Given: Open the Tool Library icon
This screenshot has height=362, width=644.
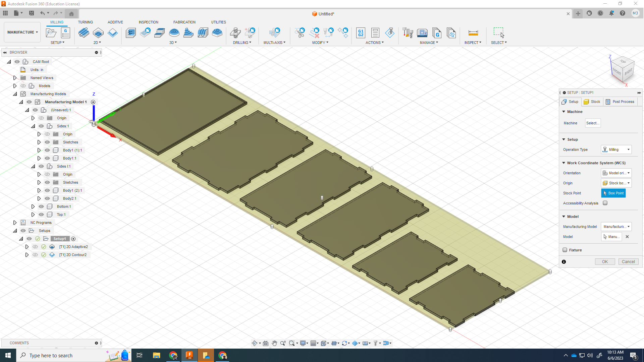Looking at the screenshot, I should [408, 33].
